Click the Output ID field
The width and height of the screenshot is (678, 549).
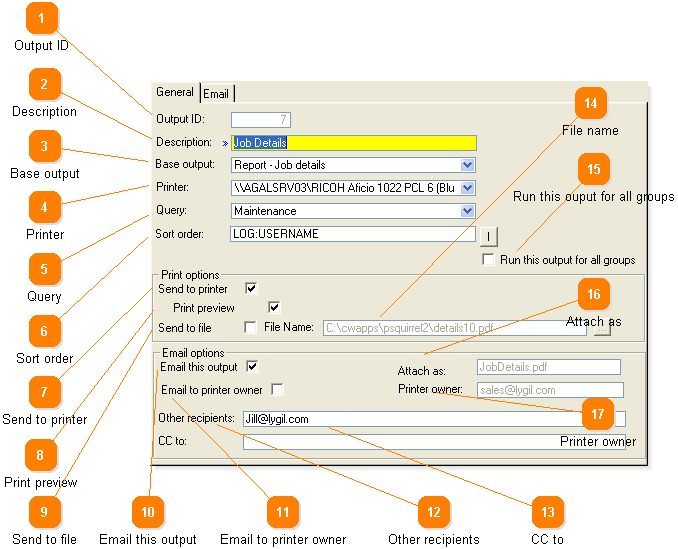pyautogui.click(x=261, y=120)
